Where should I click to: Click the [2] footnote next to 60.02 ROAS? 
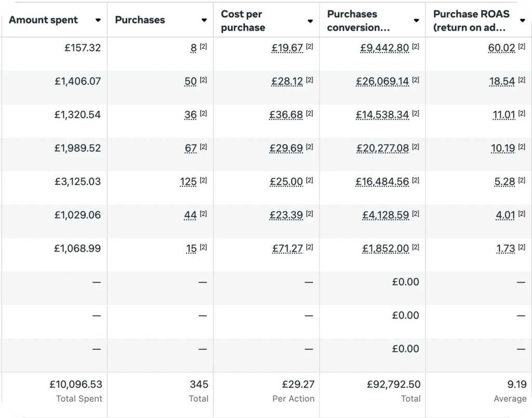pos(522,46)
